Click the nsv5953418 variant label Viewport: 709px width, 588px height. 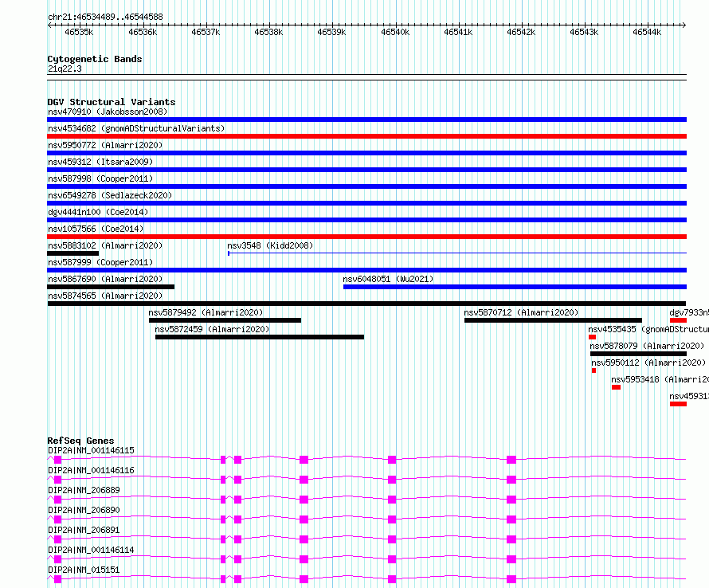[x=660, y=379]
